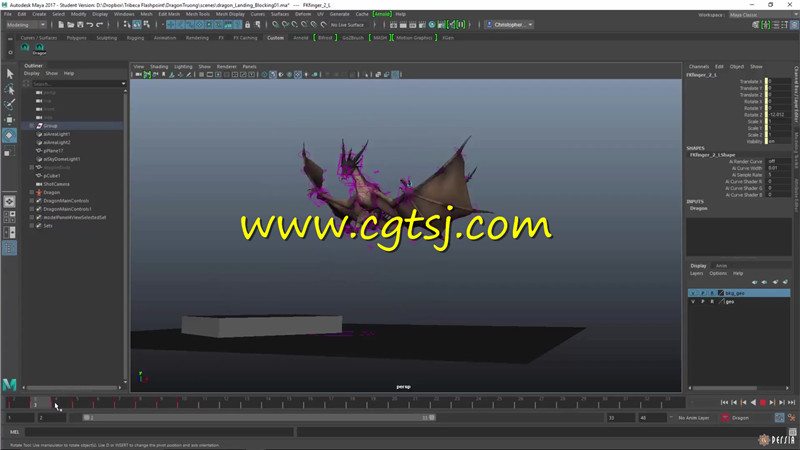Click the geo layer color swatch

tap(721, 302)
